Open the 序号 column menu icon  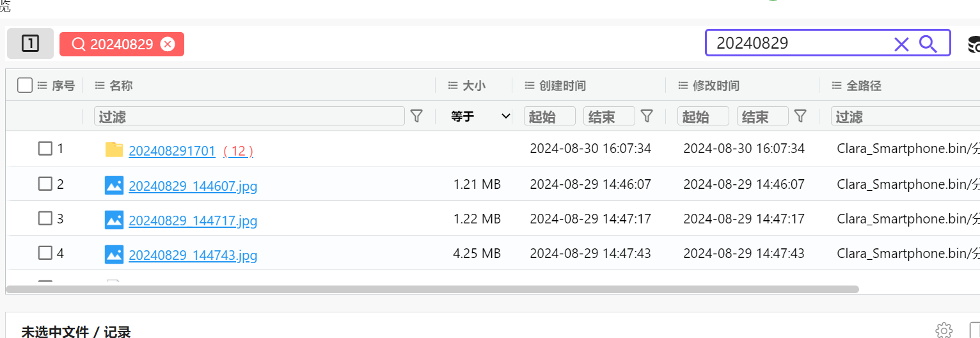(x=43, y=85)
